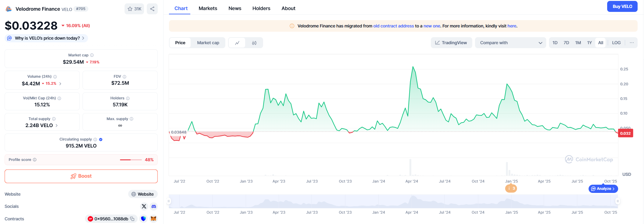The width and height of the screenshot is (644, 224).
Task: Click the Jan '25 event marker
Action: click(511, 188)
